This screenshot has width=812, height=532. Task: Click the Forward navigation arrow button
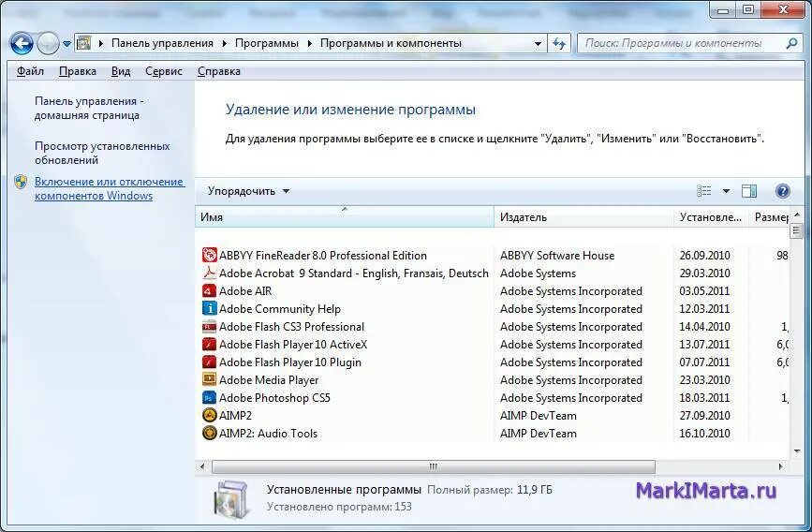[48, 43]
